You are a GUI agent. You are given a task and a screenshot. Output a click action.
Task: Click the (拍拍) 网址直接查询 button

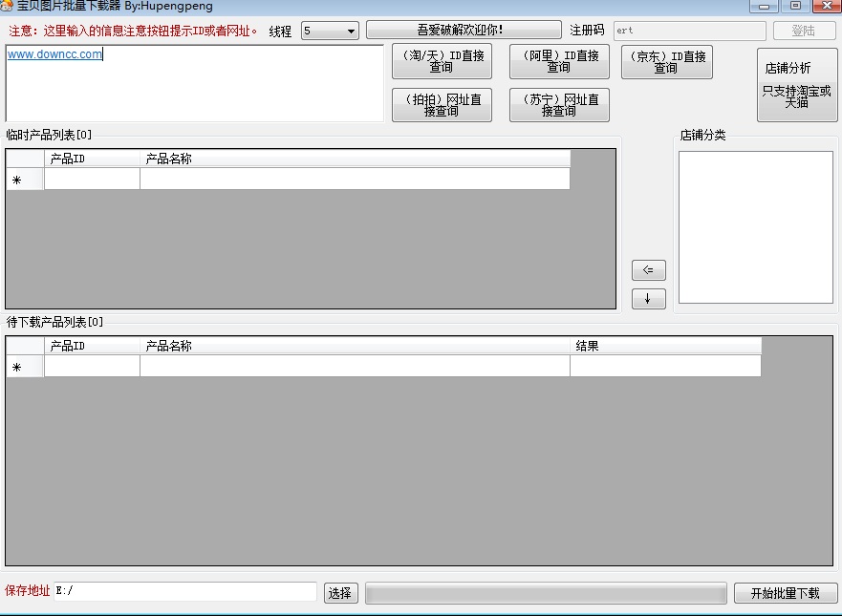click(x=442, y=105)
